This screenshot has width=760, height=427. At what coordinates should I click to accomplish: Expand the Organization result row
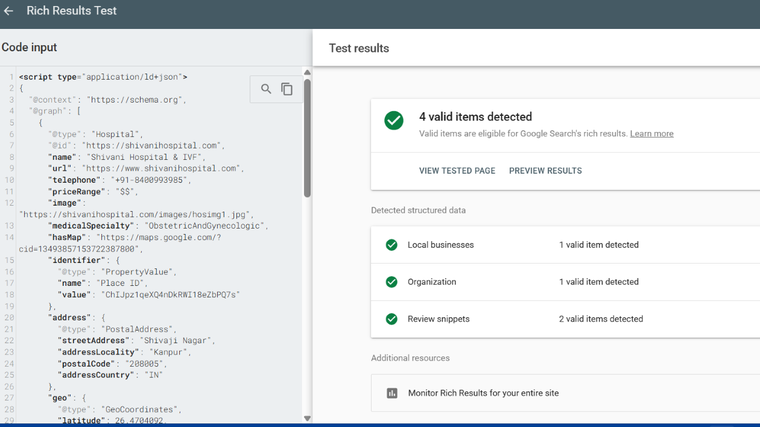coord(565,282)
